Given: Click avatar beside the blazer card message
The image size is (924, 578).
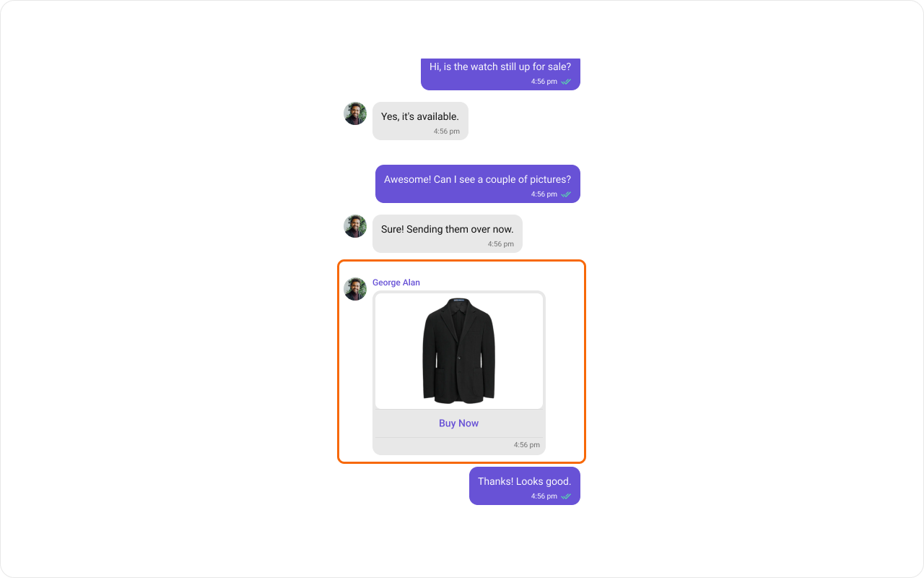Looking at the screenshot, I should 355,289.
